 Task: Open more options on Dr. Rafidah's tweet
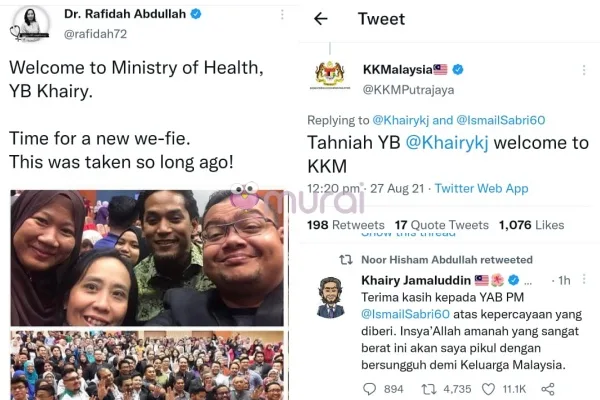(282, 15)
